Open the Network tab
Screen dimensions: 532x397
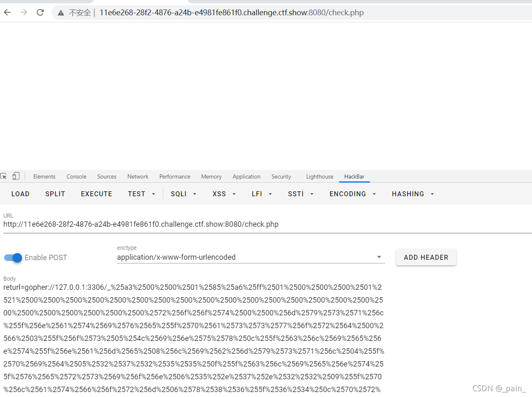click(x=138, y=176)
